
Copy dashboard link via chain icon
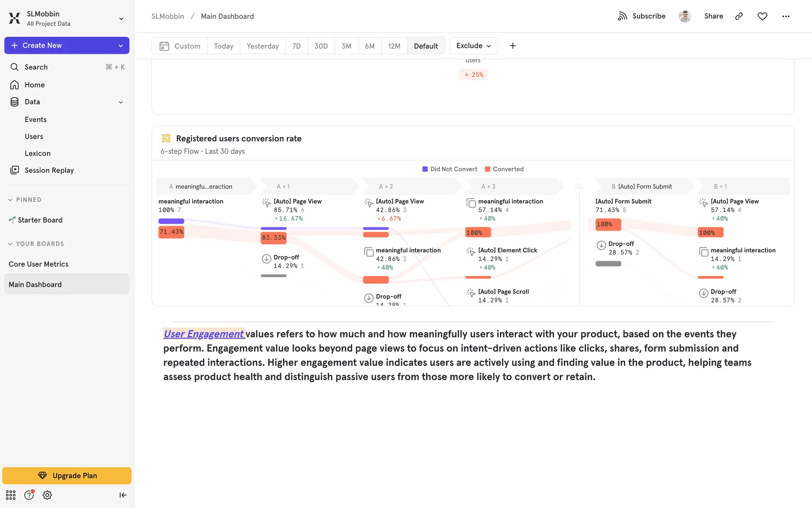(x=739, y=16)
